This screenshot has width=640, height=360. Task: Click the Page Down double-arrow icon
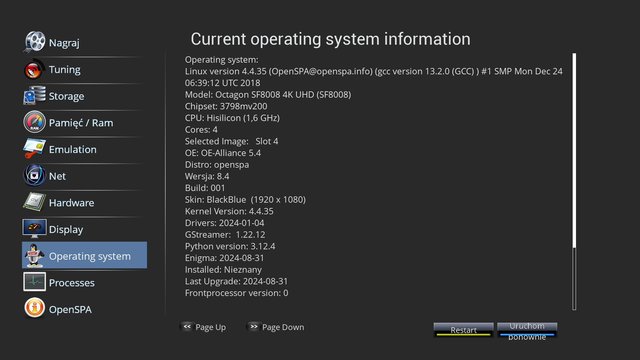253,327
